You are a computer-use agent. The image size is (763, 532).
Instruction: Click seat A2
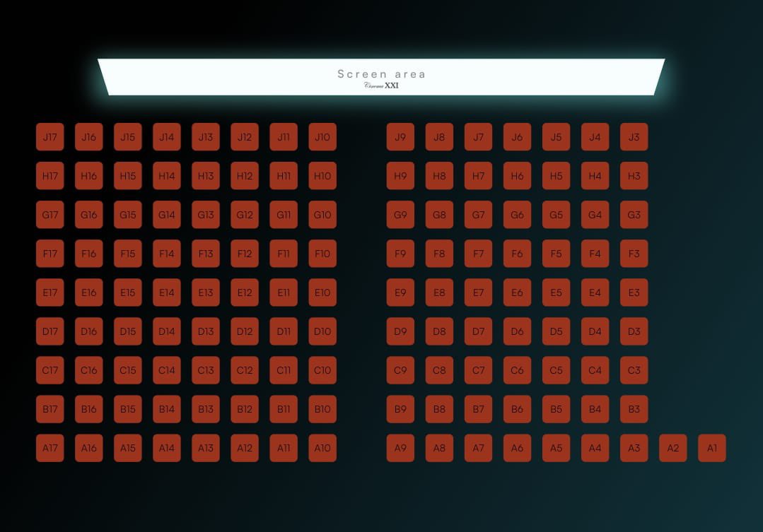point(673,448)
